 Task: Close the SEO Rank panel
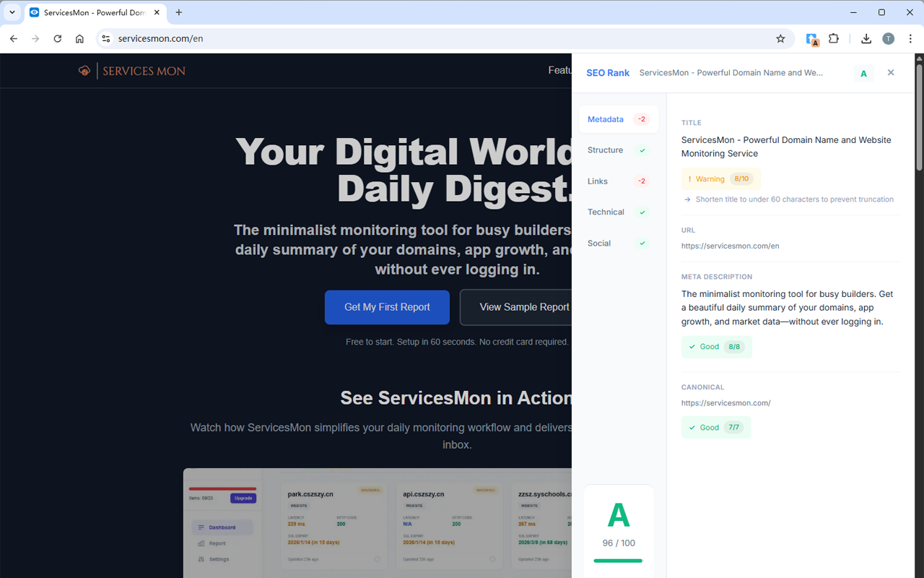click(891, 72)
